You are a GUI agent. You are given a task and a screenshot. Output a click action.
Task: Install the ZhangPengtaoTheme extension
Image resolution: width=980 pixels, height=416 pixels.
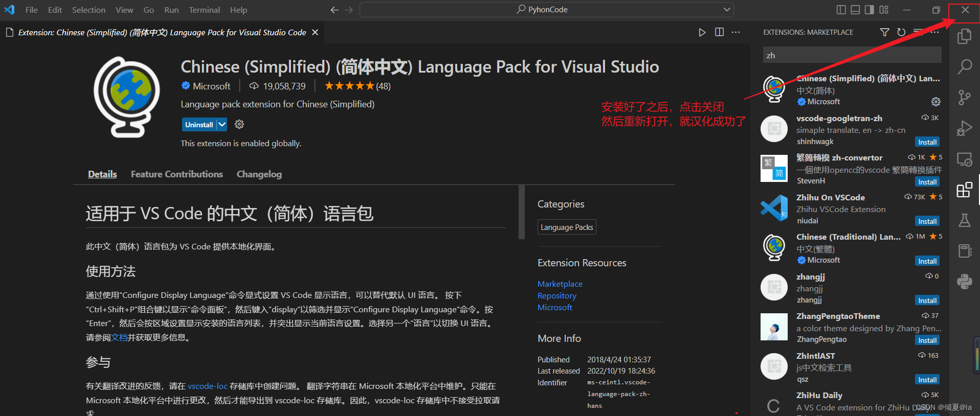click(x=927, y=340)
